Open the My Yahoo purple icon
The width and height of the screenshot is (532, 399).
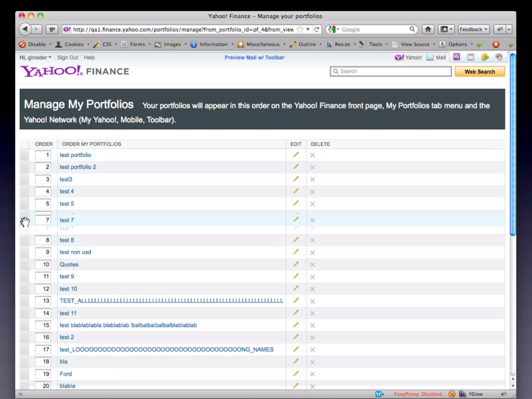456,57
